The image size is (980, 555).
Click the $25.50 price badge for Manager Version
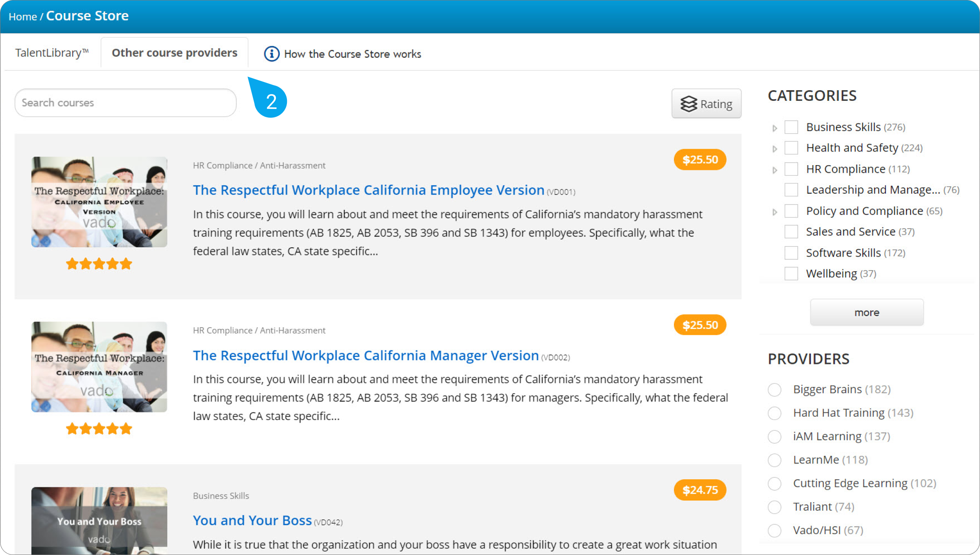pyautogui.click(x=700, y=325)
